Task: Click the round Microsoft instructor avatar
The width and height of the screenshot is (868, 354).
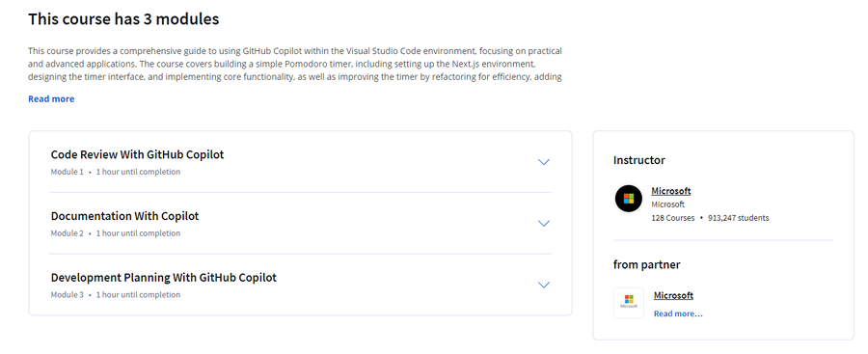Action: 628,199
